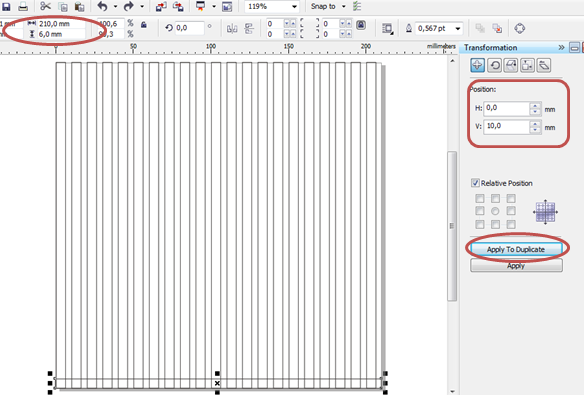This screenshot has height=395, width=584.
Task: Click the scroll down arrow of canvas
Action: tap(452, 391)
